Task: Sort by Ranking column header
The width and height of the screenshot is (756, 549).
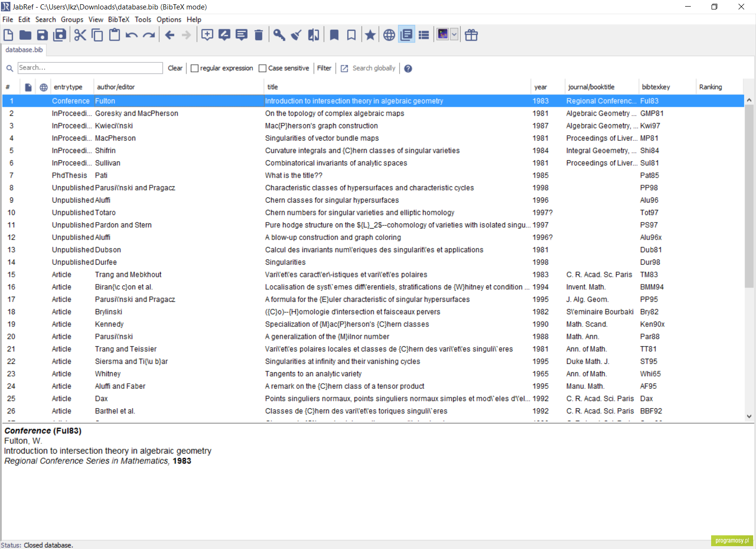Action: pyautogui.click(x=719, y=87)
